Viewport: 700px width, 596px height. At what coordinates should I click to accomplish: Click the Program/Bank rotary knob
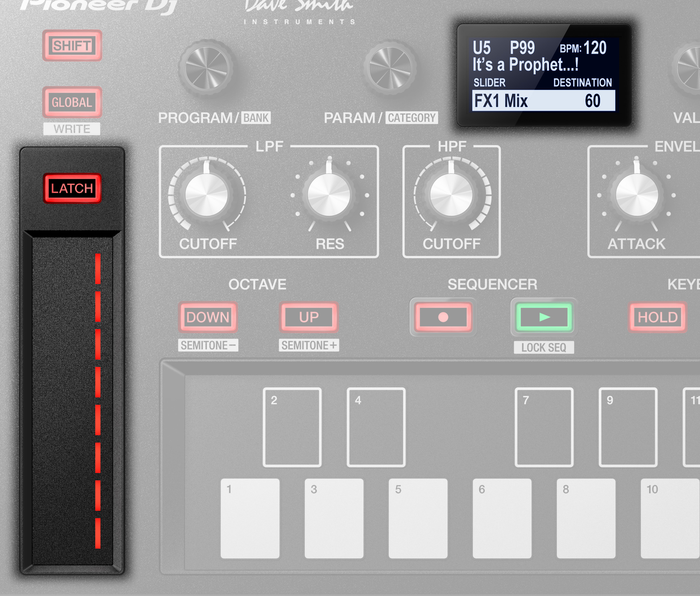click(x=206, y=69)
